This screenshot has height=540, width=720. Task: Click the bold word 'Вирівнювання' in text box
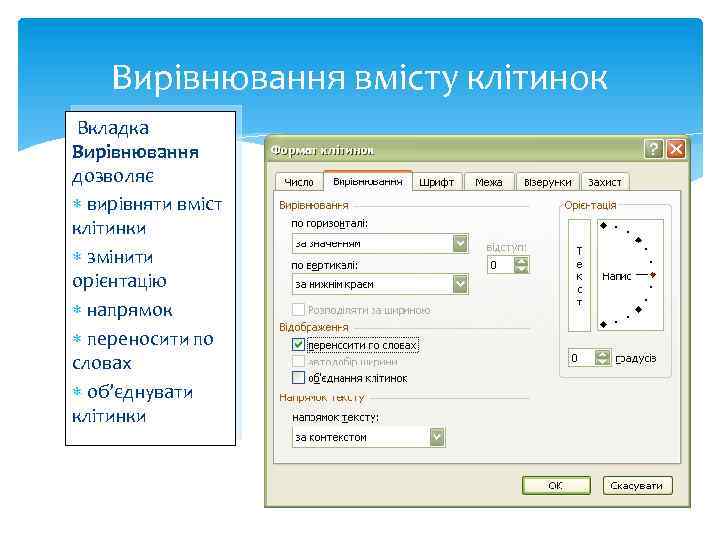point(135,152)
